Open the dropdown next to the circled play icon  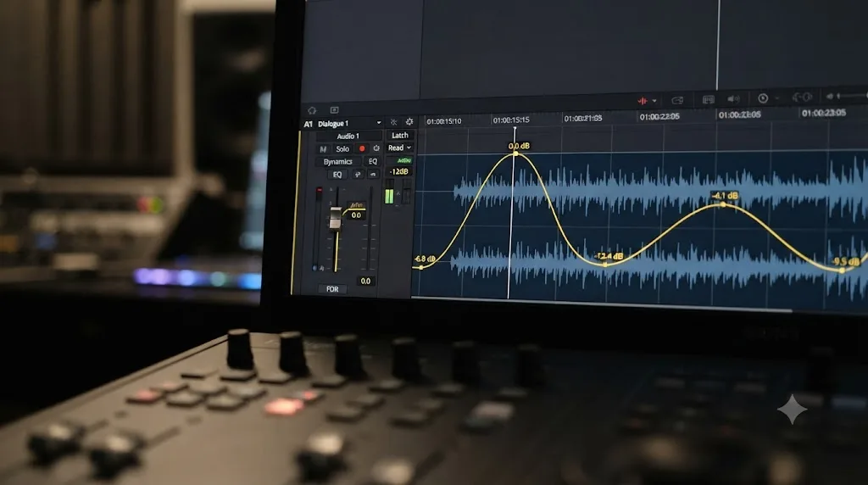point(776,98)
